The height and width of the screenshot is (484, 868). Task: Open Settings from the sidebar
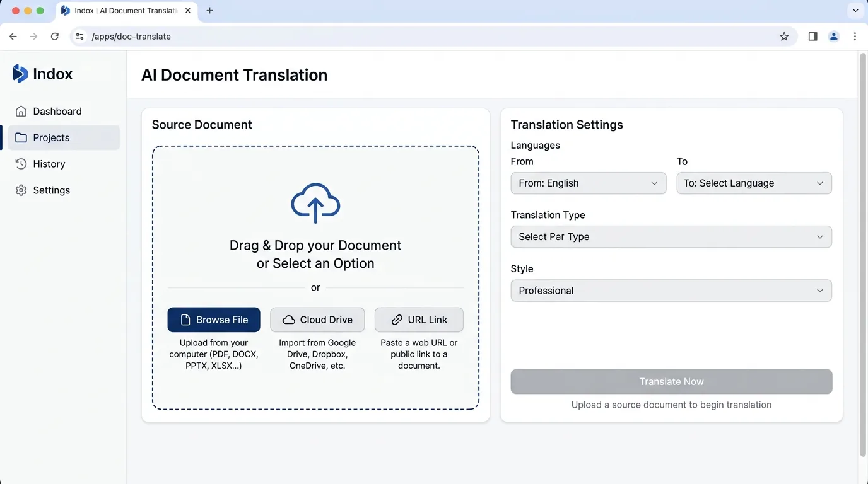[x=64, y=190]
